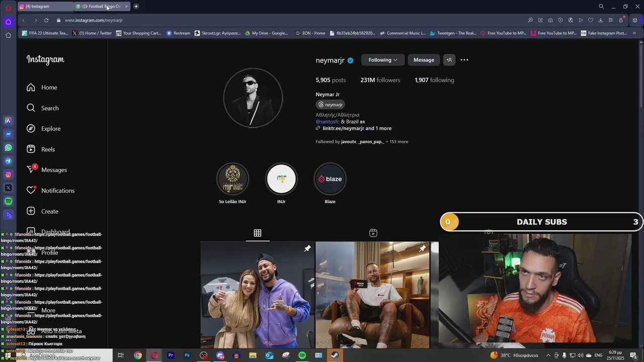Open My Drive - Google bookmark
The height and width of the screenshot is (362, 644).
click(x=267, y=33)
